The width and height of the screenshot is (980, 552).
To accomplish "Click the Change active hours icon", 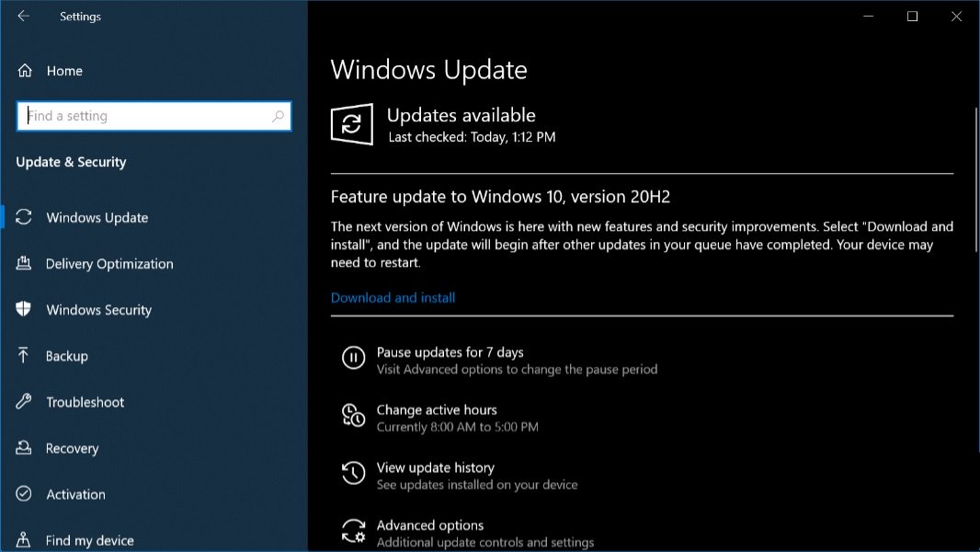I will click(x=353, y=416).
